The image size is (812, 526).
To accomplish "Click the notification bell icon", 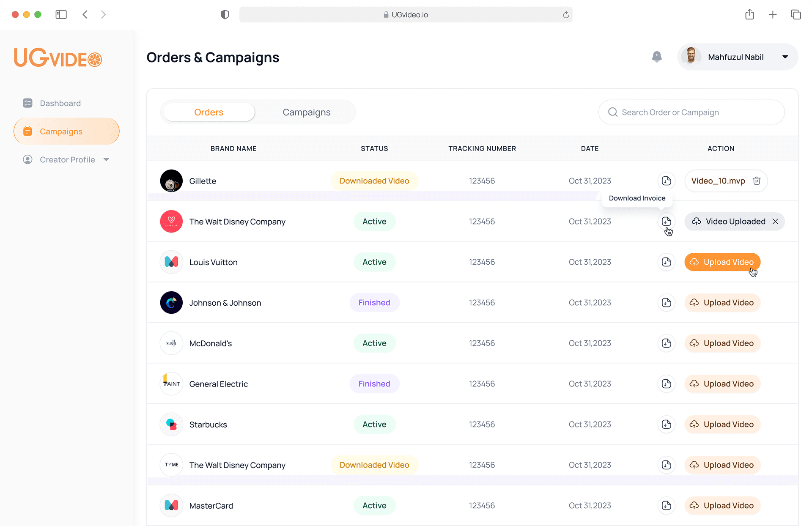I will click(656, 57).
